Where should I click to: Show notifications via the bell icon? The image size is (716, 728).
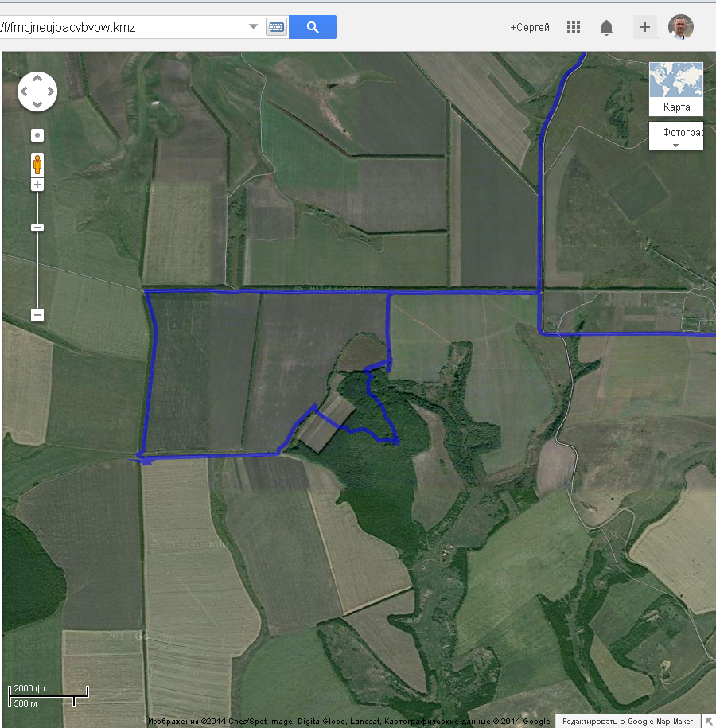point(606,28)
